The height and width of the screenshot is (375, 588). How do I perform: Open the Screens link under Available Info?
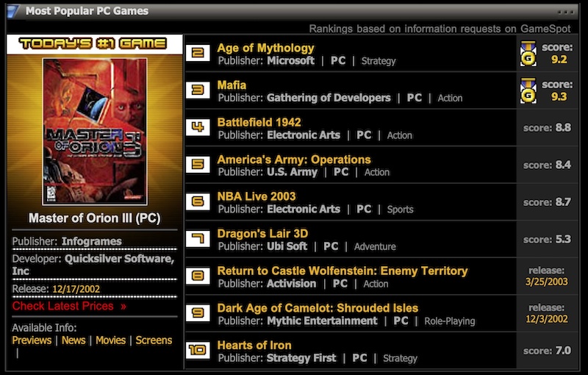click(154, 340)
